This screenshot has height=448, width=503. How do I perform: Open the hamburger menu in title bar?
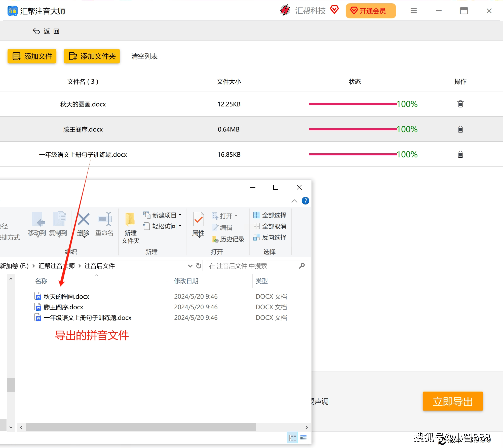414,11
